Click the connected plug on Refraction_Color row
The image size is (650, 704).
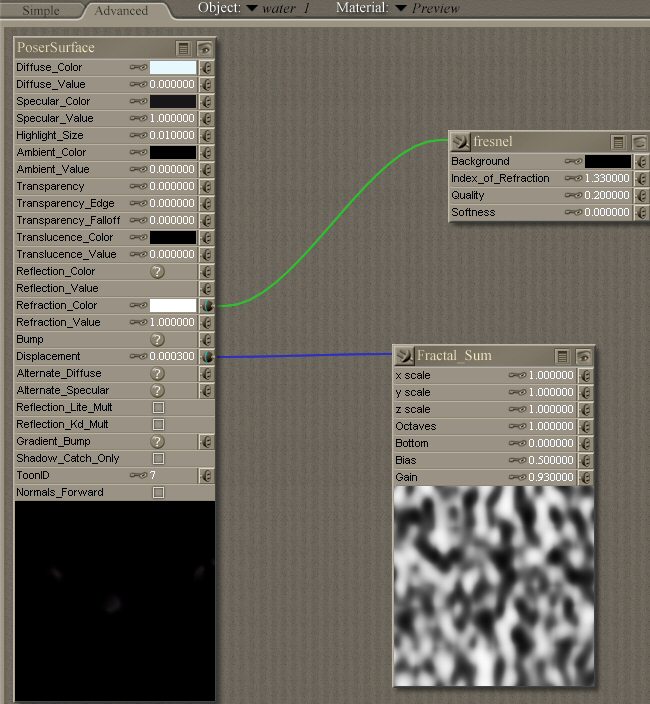point(207,306)
